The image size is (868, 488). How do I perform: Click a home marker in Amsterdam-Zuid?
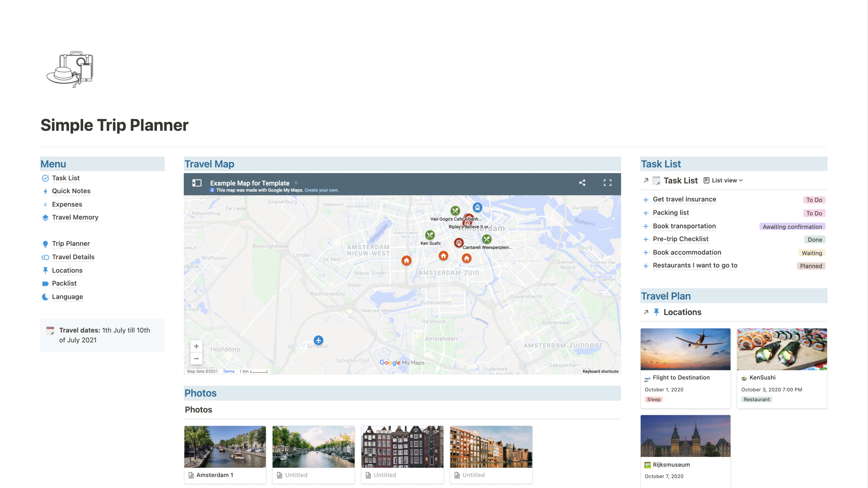(x=443, y=256)
